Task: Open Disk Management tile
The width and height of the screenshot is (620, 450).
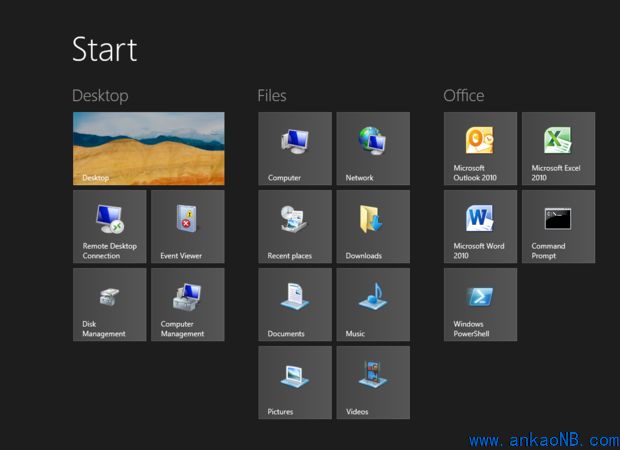Action: (109, 304)
